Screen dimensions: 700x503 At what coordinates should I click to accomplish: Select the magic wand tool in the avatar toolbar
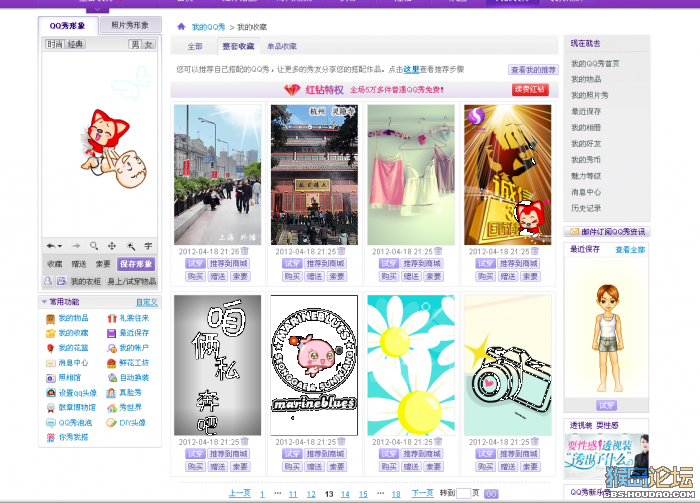tap(130, 246)
